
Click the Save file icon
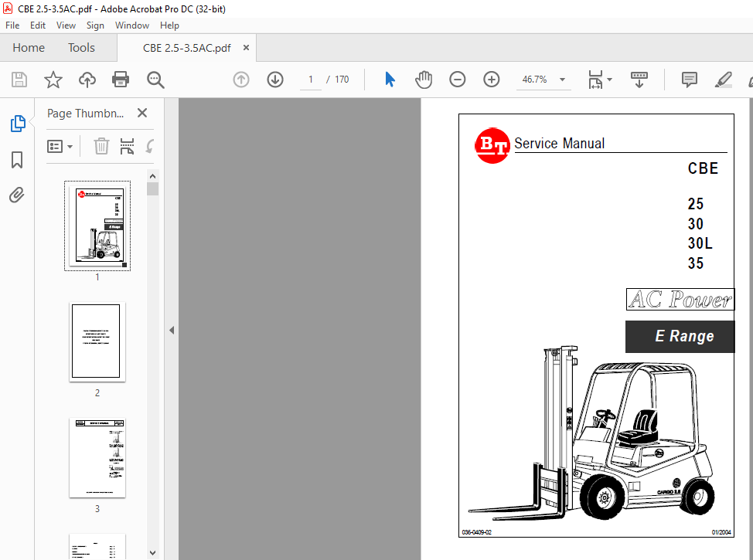(19, 80)
